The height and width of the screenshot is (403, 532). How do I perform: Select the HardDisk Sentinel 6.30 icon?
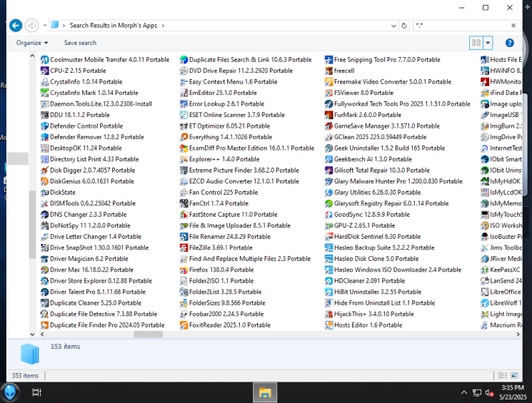(x=328, y=237)
